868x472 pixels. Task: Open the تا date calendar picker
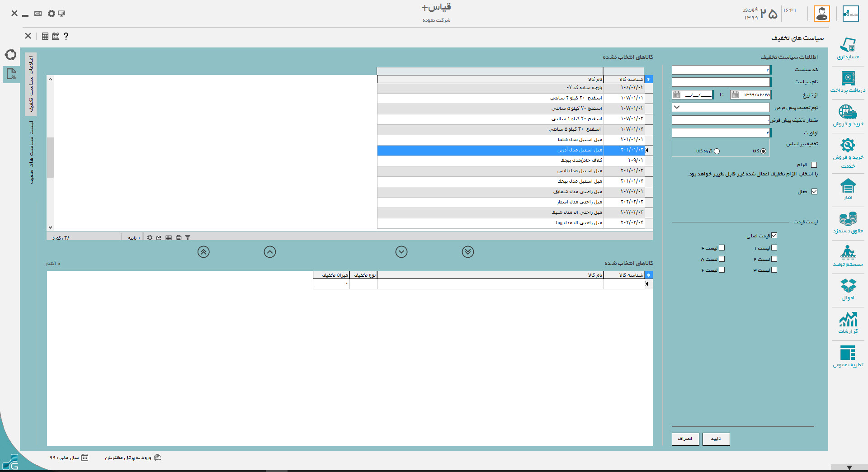(x=677, y=94)
